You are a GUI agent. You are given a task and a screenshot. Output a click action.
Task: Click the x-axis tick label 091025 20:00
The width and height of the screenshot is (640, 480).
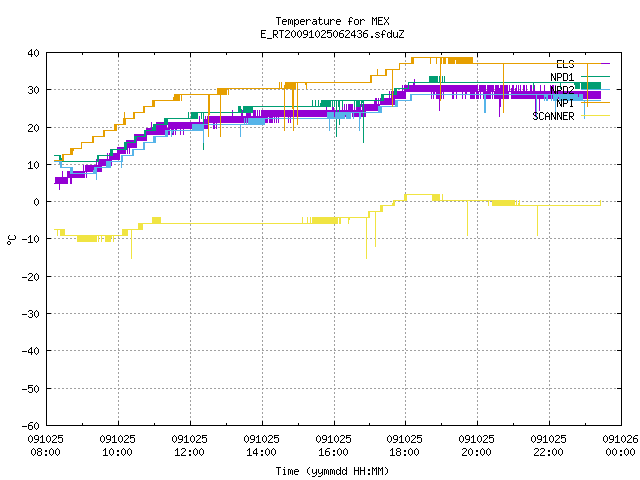pyautogui.click(x=476, y=446)
